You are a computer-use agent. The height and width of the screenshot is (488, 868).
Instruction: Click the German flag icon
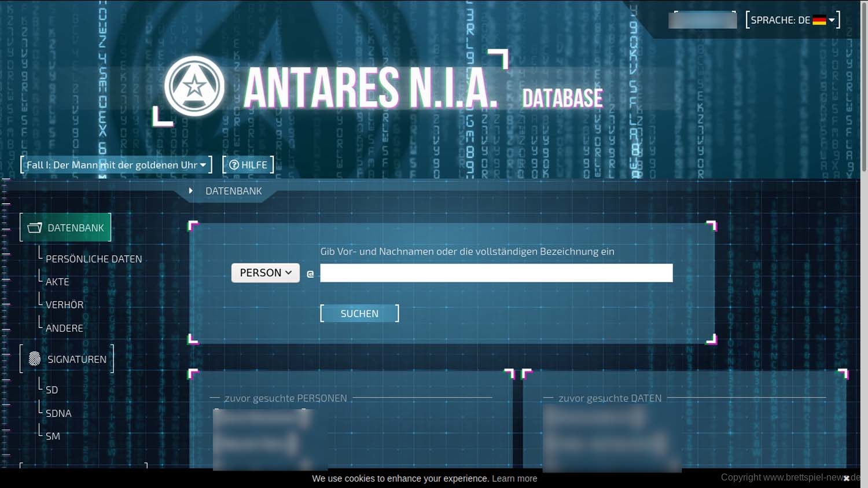coord(819,20)
